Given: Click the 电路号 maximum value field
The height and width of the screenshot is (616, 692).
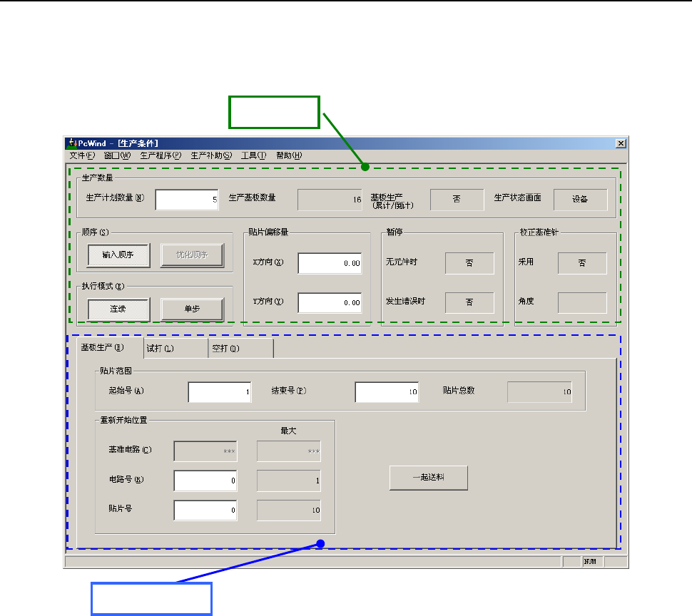Looking at the screenshot, I should 289,481.
